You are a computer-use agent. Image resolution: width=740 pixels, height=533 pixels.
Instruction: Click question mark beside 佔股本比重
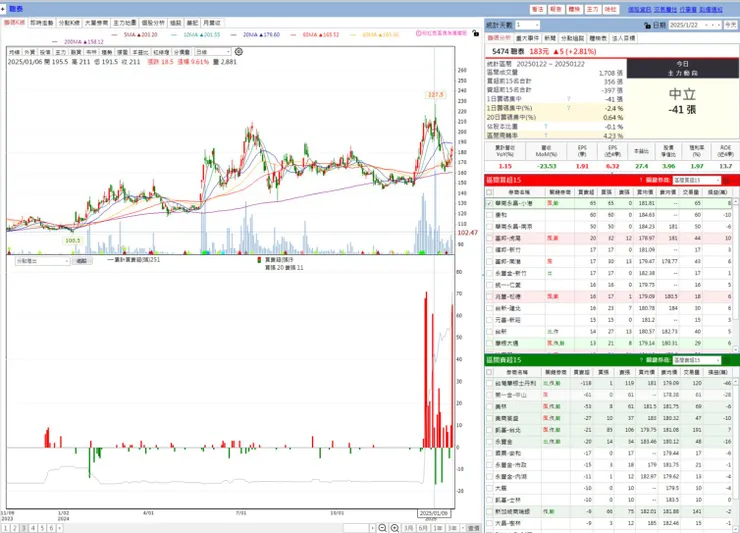546,127
